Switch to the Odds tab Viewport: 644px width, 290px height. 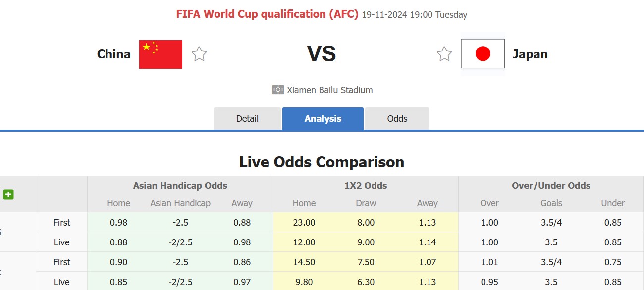(x=397, y=119)
